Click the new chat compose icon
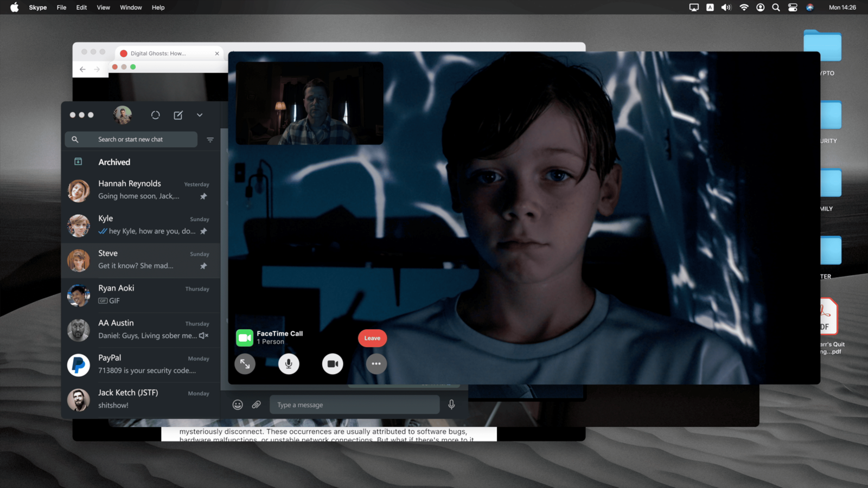Screen dimensions: 868x488 tap(178, 115)
